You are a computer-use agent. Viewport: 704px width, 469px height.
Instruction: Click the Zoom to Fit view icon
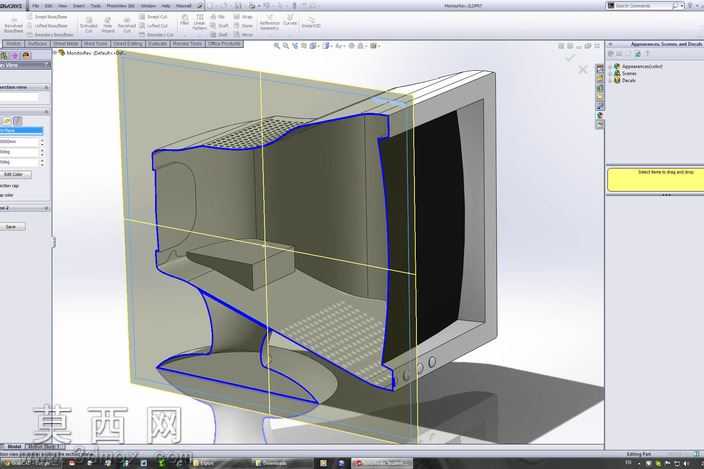pos(277,46)
